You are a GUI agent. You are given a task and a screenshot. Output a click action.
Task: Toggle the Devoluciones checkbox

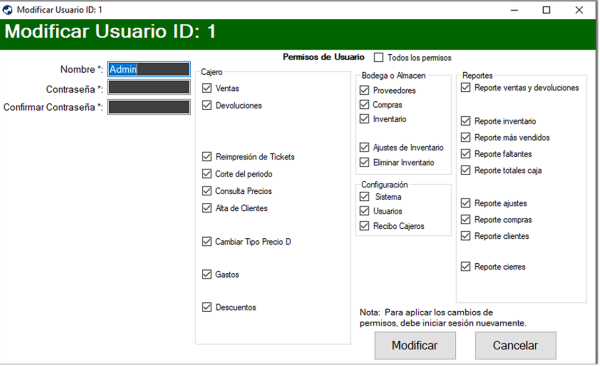click(x=207, y=105)
